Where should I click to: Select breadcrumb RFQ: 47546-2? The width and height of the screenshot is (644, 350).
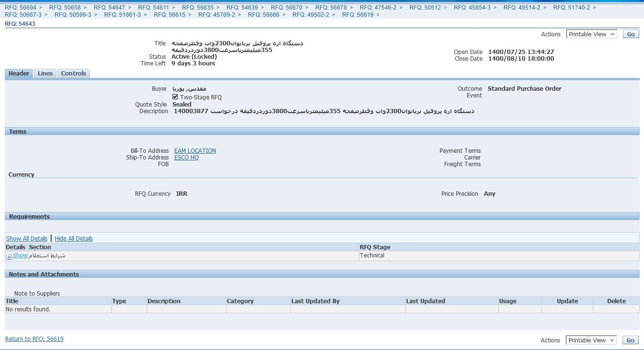point(378,8)
